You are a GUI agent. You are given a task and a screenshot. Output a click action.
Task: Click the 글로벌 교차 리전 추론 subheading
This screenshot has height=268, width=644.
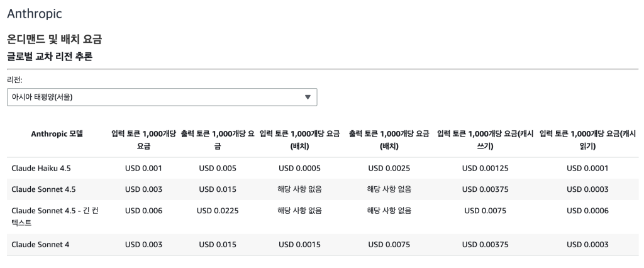50,57
